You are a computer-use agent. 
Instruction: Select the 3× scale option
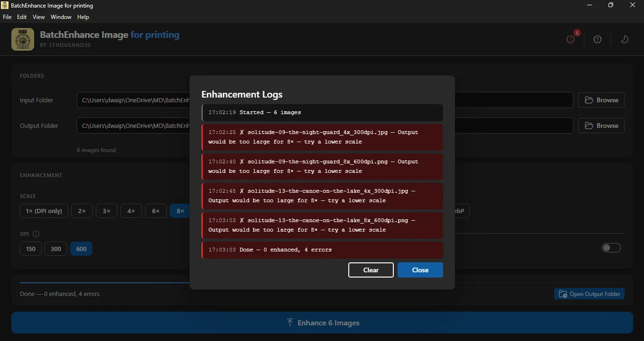tap(107, 211)
